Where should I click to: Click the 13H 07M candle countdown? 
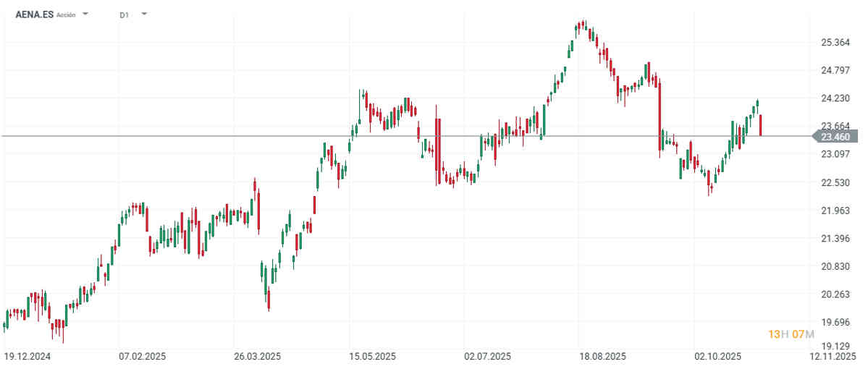[x=791, y=334]
